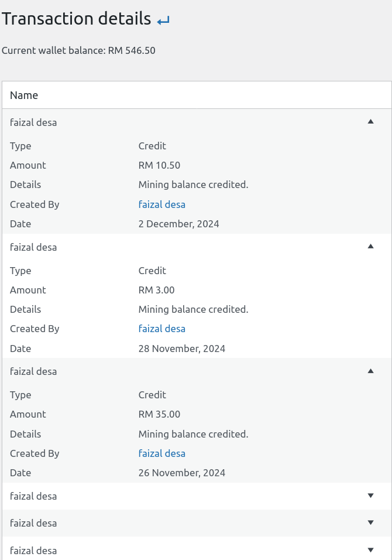This screenshot has width=392, height=560.
Task: Click the Transaction details heading
Action: click(x=77, y=19)
